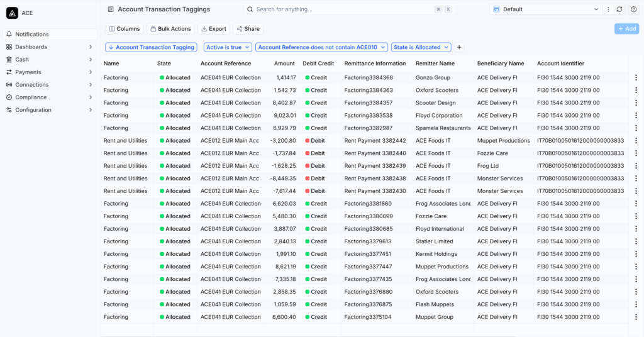Sort by the Remitter Name column header
644x337 pixels.
[435, 64]
